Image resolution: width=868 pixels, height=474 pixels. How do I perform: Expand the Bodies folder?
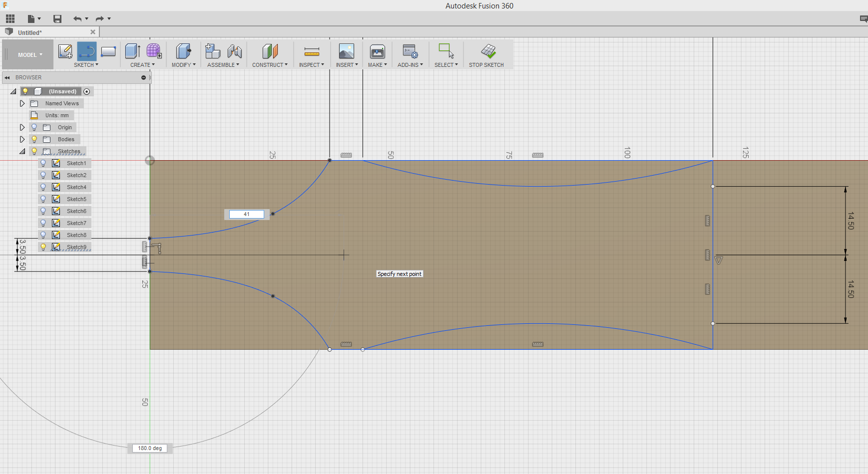[x=22, y=139]
